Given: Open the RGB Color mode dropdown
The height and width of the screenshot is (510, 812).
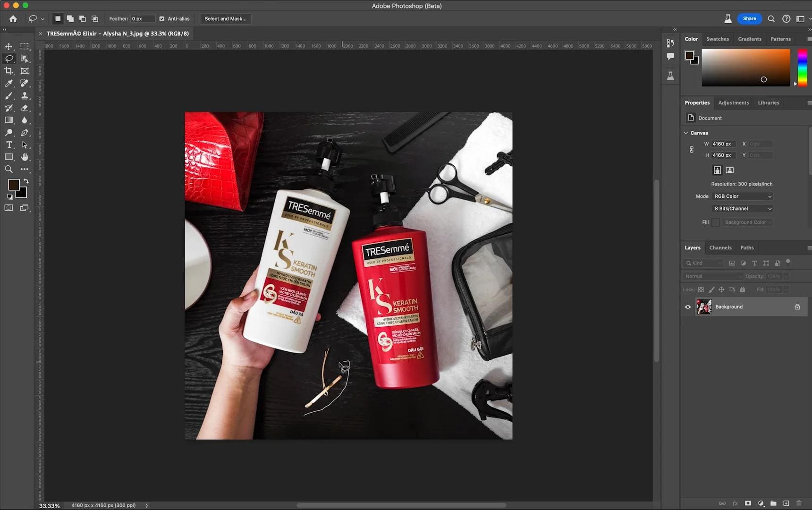Looking at the screenshot, I should [x=742, y=196].
